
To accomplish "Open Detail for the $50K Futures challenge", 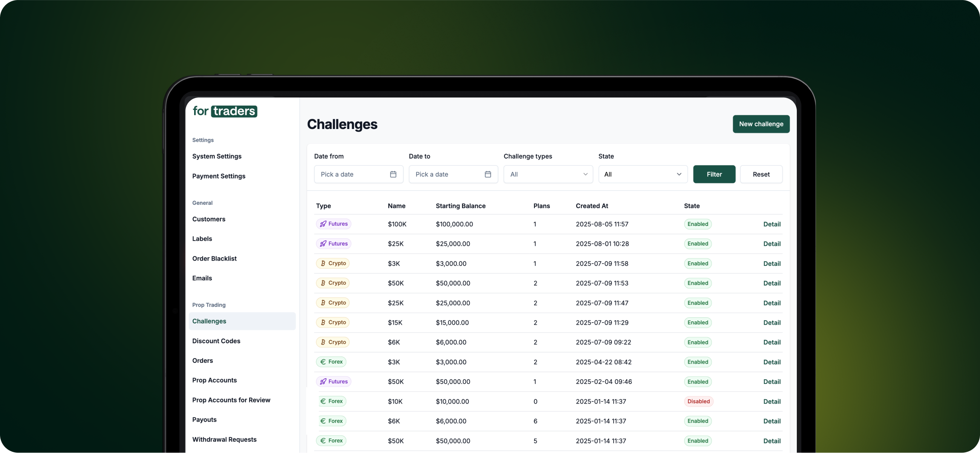I will (772, 382).
